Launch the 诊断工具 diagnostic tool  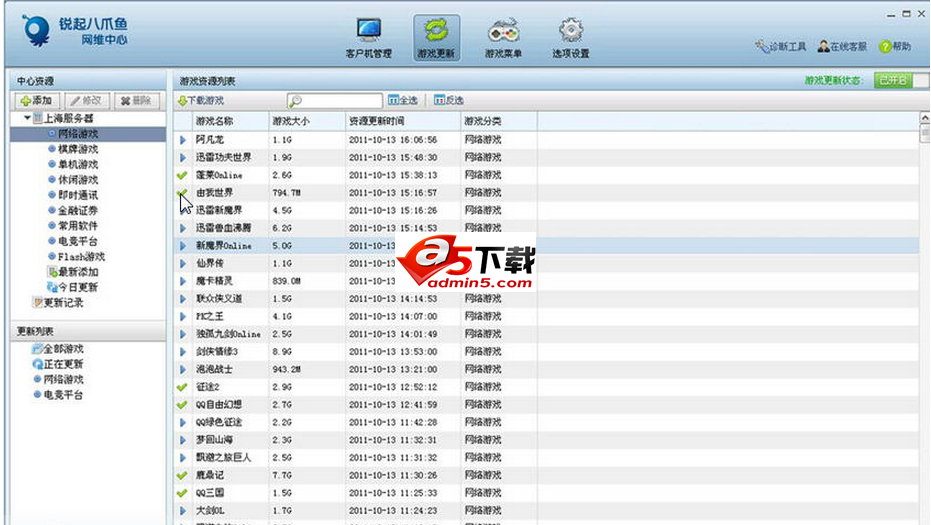[780, 46]
